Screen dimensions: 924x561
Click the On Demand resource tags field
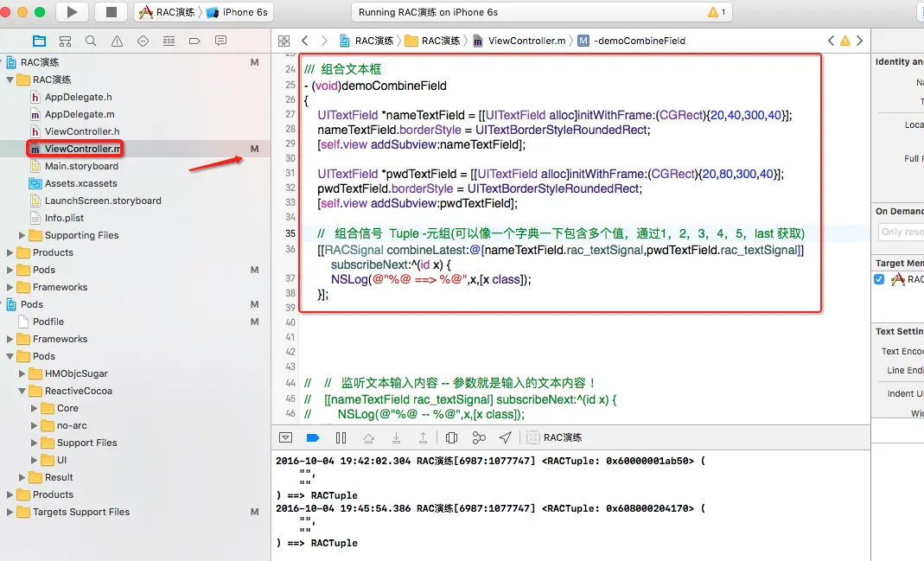(x=902, y=232)
